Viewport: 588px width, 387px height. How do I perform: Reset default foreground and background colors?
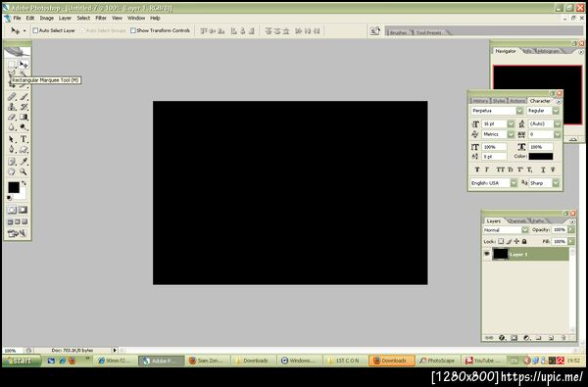(x=10, y=198)
